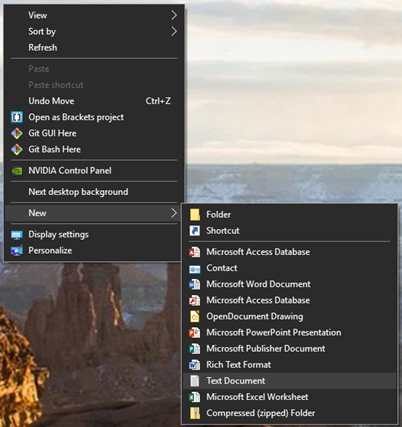Select Undo Move in the context menu
Image resolution: width=402 pixels, height=427 pixels.
point(94,101)
